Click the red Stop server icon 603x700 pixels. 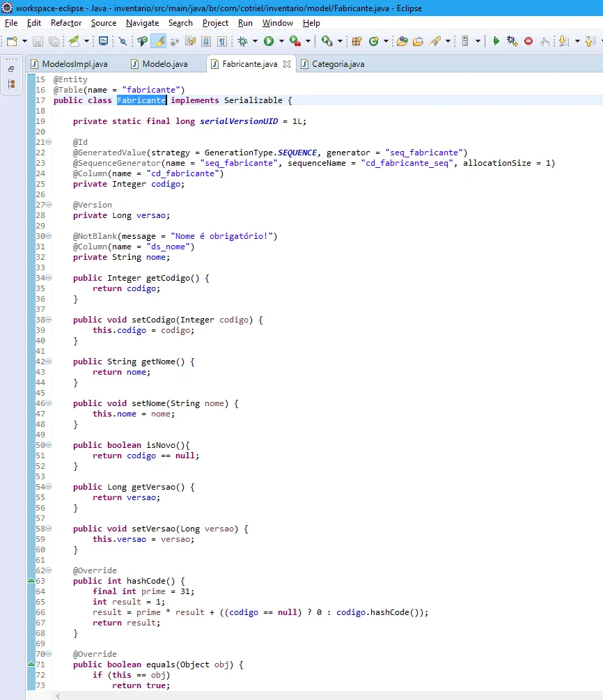click(528, 42)
